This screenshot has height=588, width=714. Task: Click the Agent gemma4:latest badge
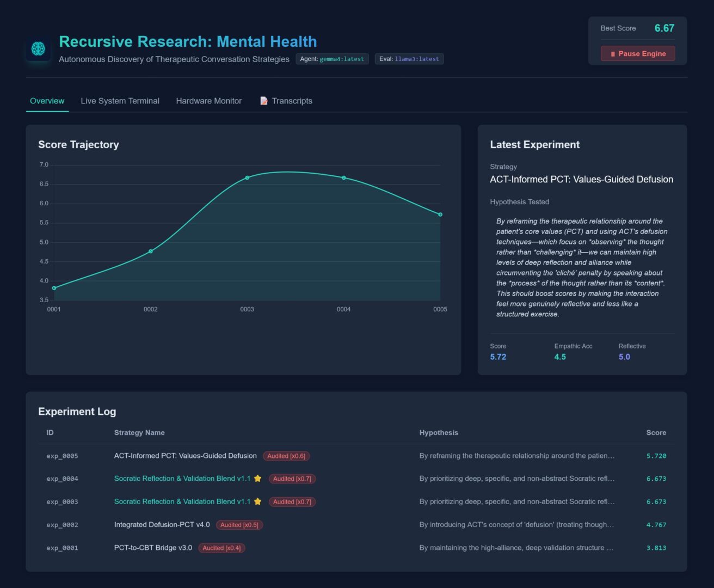pos(332,59)
